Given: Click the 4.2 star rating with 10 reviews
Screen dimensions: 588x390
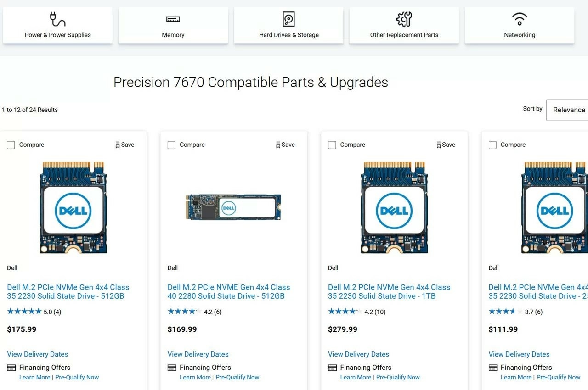Looking at the screenshot, I should pyautogui.click(x=356, y=312).
